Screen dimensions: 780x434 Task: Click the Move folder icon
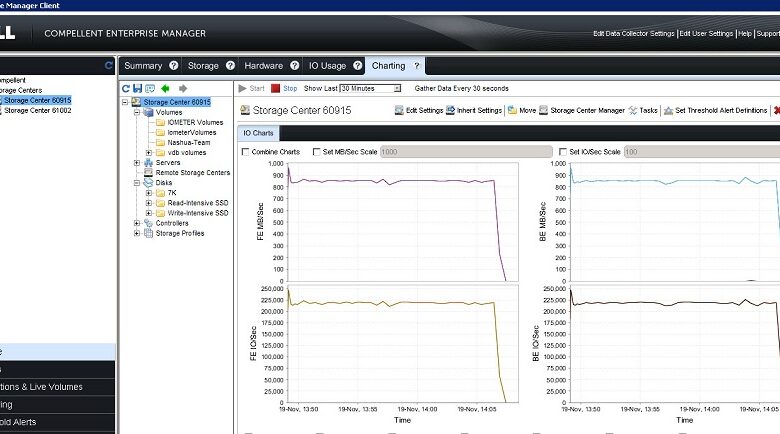(512, 110)
